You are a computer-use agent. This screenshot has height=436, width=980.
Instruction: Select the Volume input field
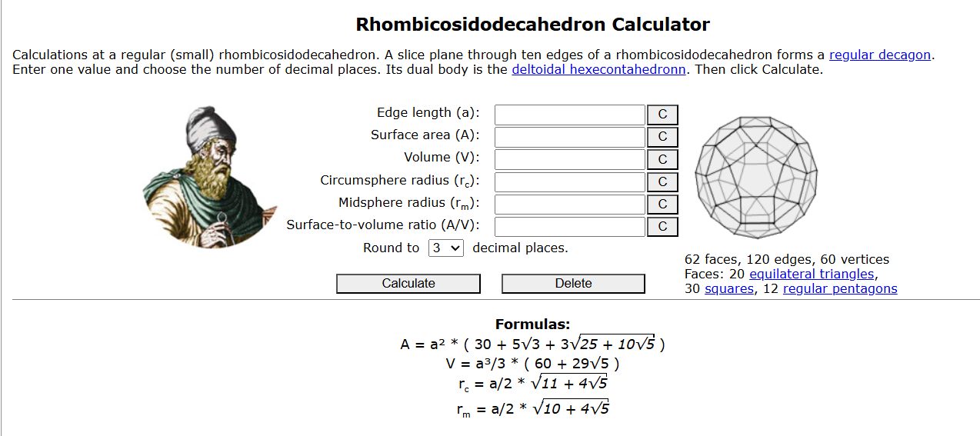(569, 159)
